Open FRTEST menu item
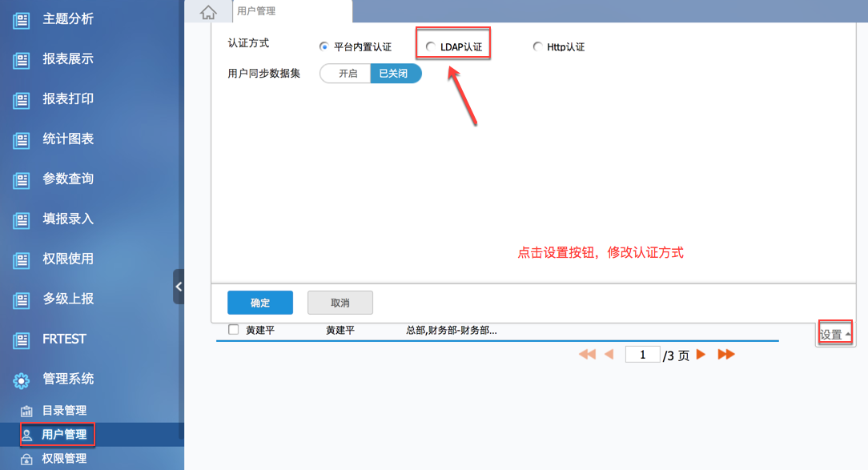This screenshot has height=470, width=868. point(64,339)
